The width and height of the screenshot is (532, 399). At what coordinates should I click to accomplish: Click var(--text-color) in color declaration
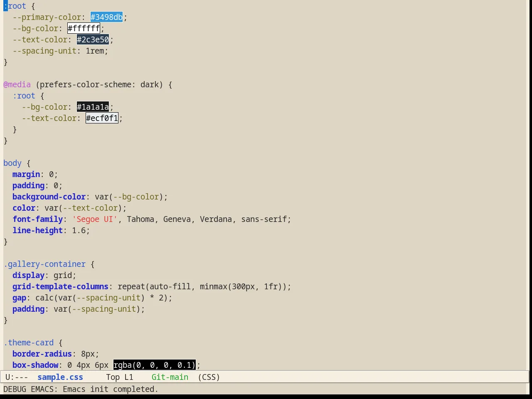[x=83, y=208]
